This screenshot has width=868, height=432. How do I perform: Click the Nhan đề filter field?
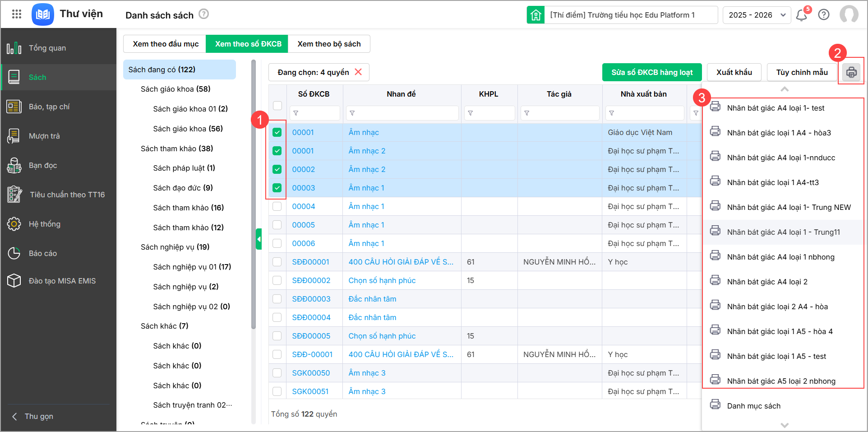[402, 113]
